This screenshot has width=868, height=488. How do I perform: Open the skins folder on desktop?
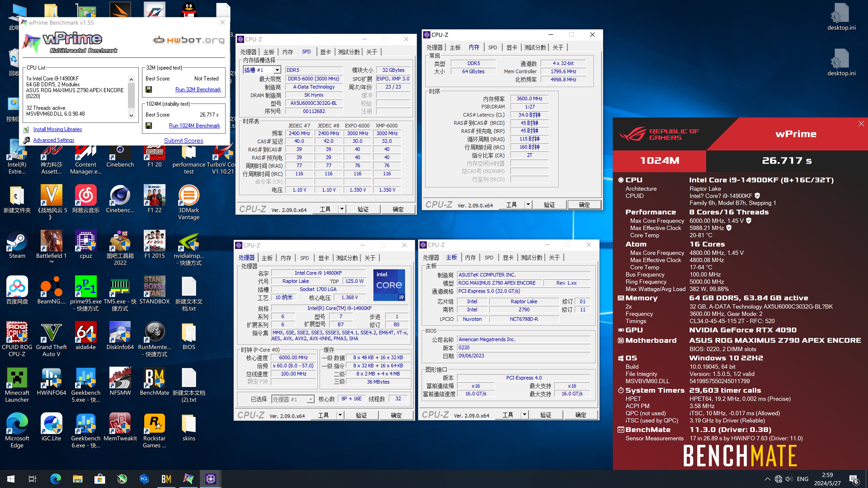[189, 427]
